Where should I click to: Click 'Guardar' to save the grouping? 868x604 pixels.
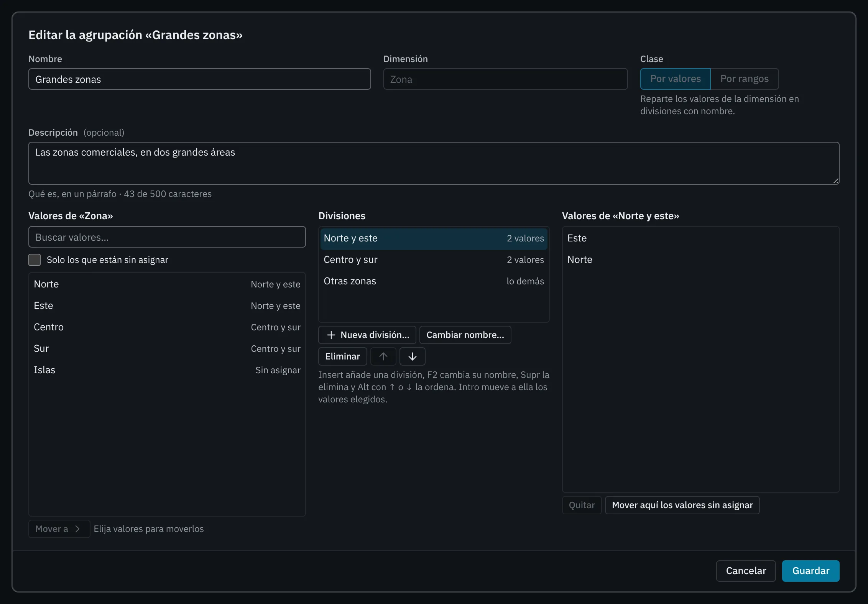coord(810,571)
